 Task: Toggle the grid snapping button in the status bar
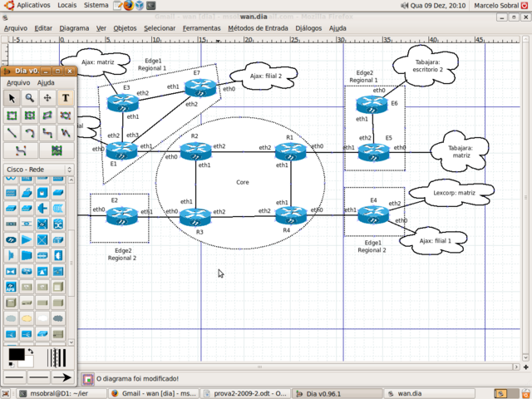click(x=88, y=378)
